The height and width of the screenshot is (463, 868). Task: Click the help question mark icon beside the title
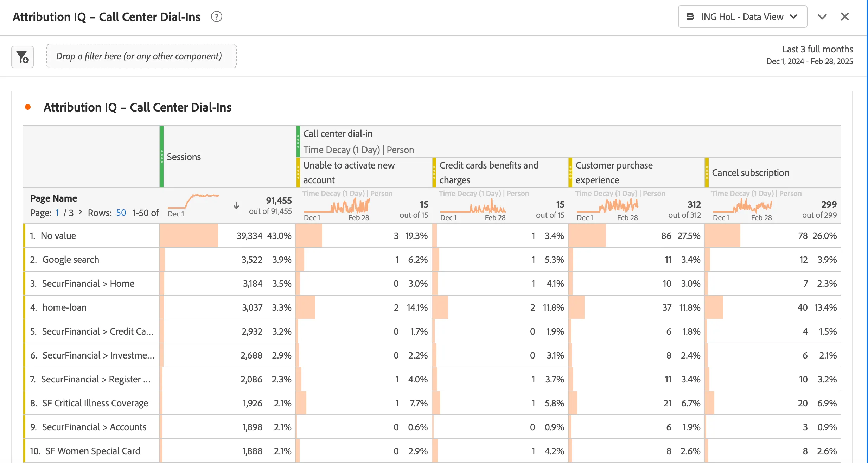(217, 17)
